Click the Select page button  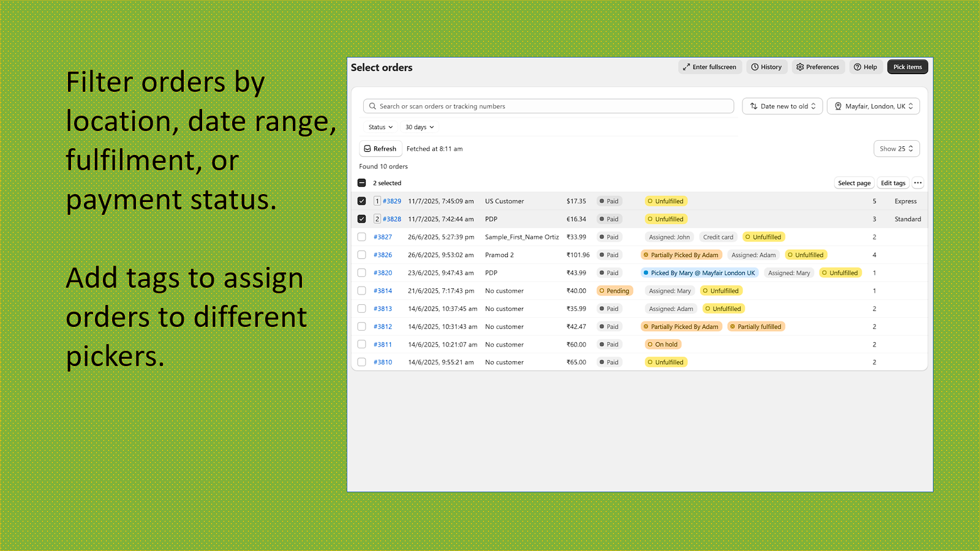pos(854,183)
